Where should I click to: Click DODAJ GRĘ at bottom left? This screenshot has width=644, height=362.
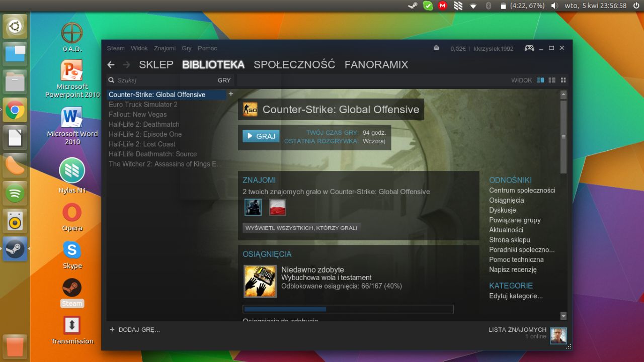point(134,330)
